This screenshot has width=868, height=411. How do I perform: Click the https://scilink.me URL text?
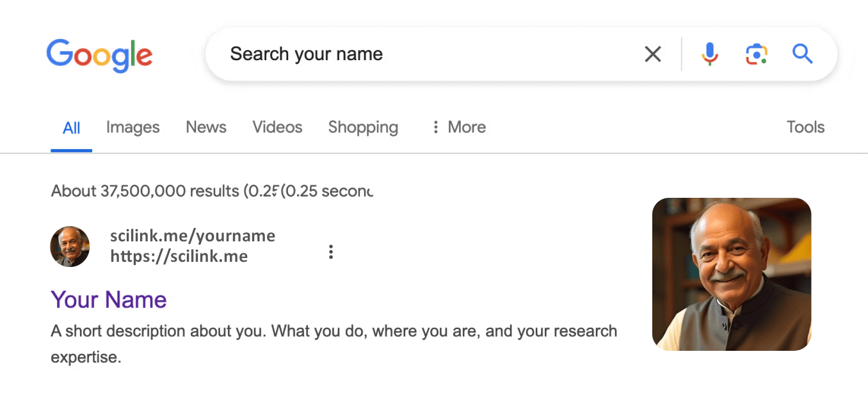pos(179,257)
